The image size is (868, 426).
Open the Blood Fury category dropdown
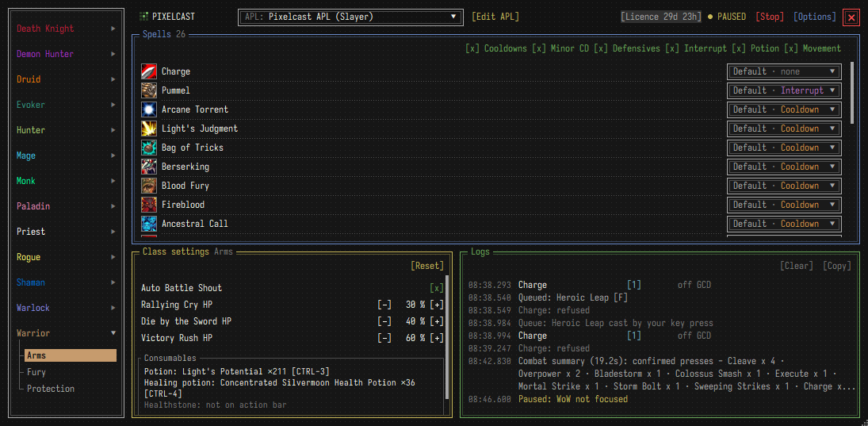point(785,186)
